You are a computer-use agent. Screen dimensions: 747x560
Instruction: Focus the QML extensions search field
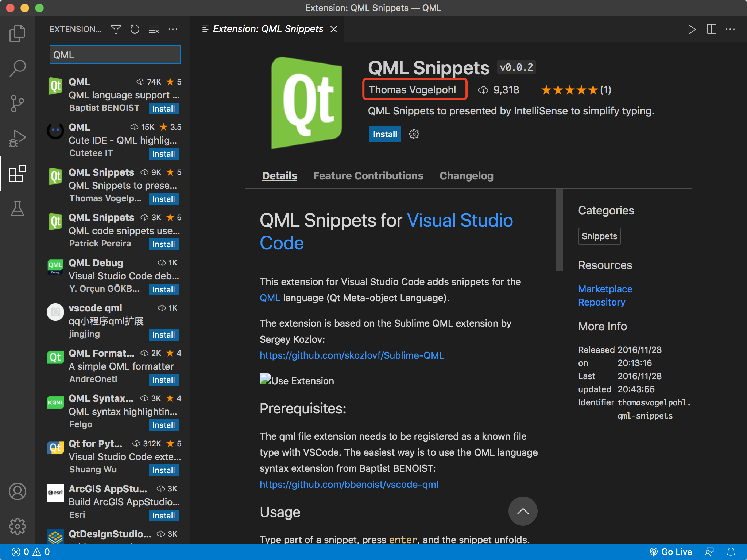[x=115, y=55]
